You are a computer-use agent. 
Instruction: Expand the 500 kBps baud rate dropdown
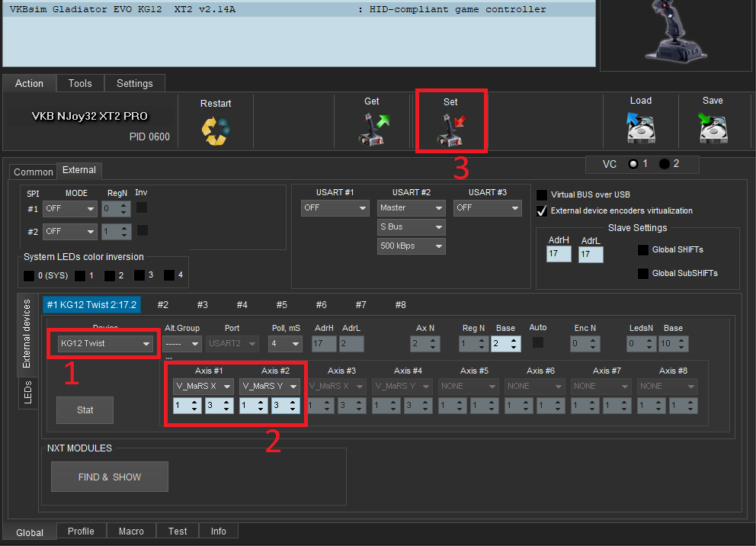(x=411, y=246)
